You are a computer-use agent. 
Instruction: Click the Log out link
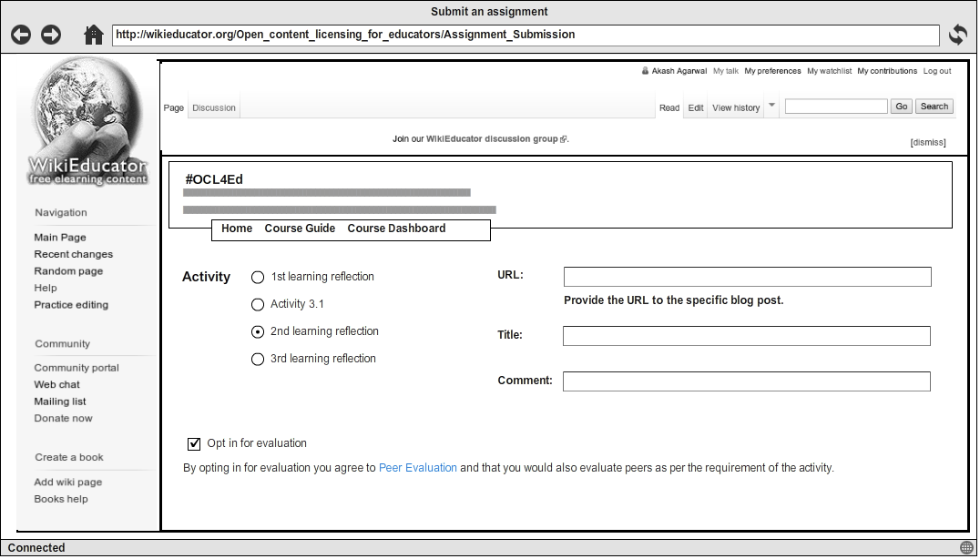[937, 71]
